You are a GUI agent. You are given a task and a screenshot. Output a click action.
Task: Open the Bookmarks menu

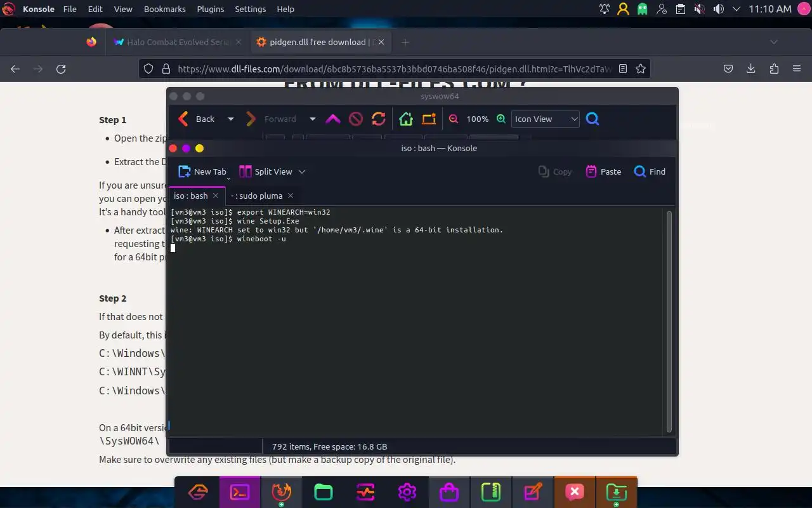(165, 9)
